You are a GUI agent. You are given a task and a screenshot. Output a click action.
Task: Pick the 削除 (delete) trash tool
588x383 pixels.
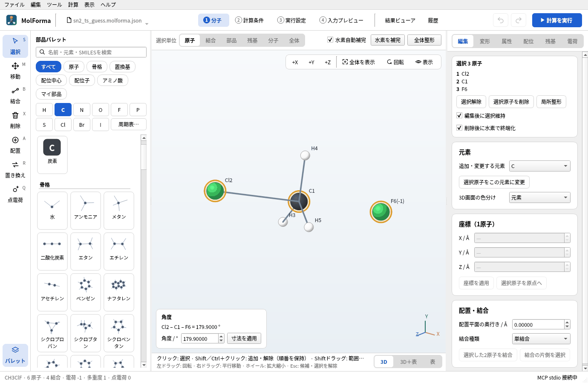click(x=15, y=120)
